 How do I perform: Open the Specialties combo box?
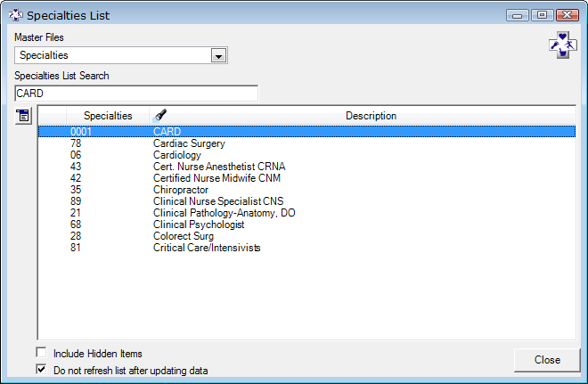(112, 56)
